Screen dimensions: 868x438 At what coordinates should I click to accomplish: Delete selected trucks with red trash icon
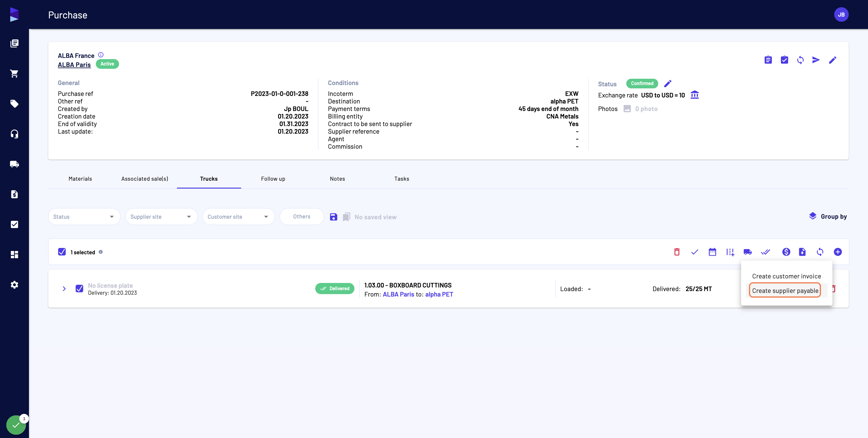tap(677, 252)
